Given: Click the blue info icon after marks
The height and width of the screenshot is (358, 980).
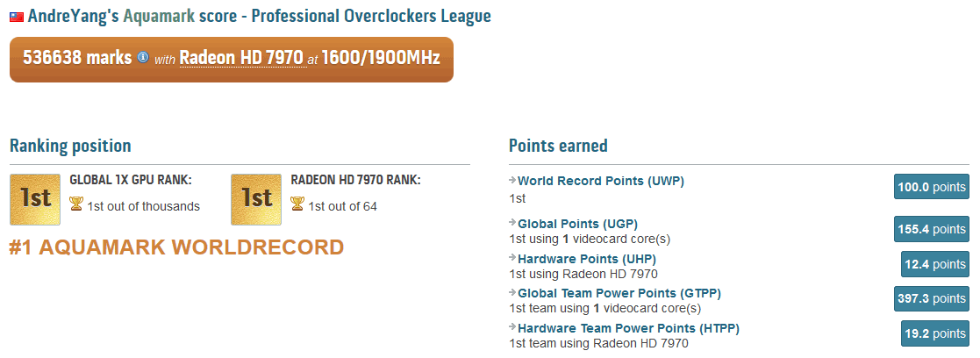Looking at the screenshot, I should 143,58.
